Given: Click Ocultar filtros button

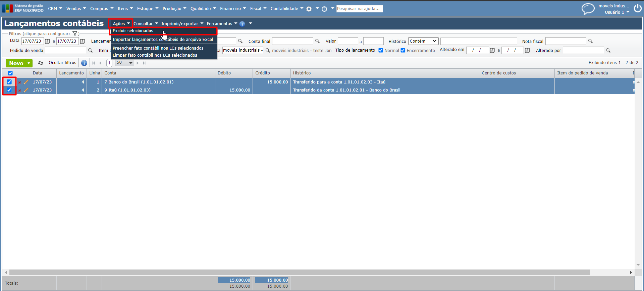Looking at the screenshot, I should [62, 63].
